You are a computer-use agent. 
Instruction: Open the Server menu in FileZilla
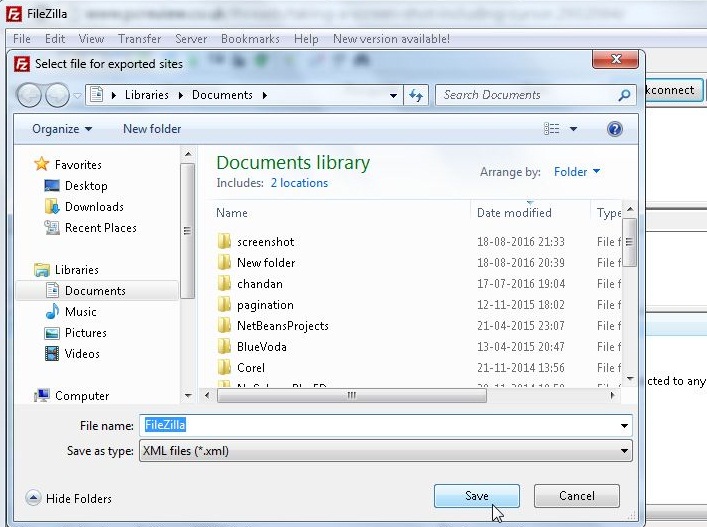pyautogui.click(x=191, y=39)
